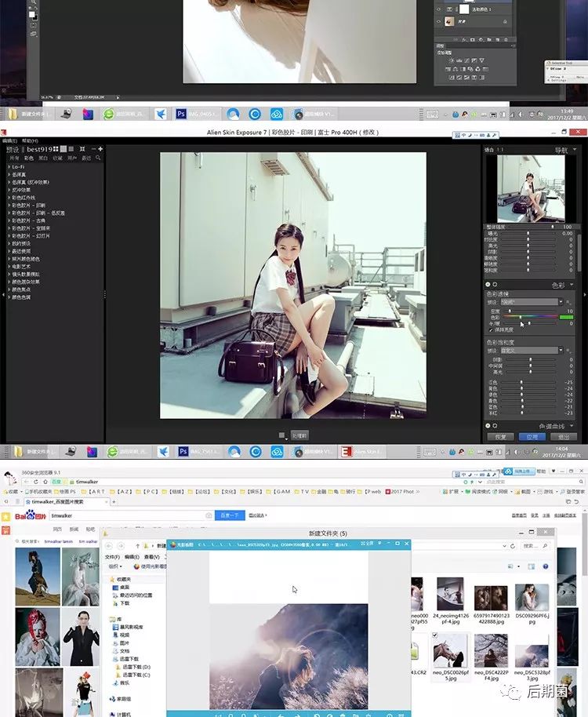
Task: Open 编辑(E) menu in Exposure
Action: tap(9, 141)
